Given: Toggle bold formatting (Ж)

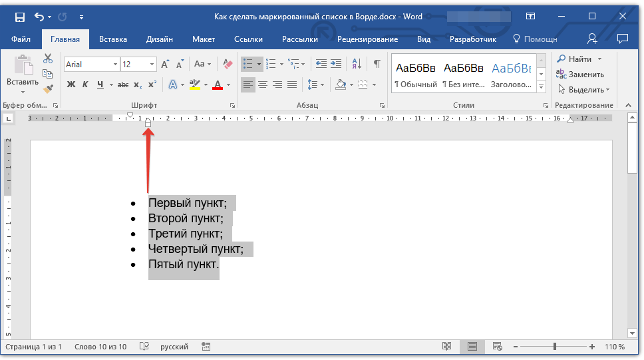Looking at the screenshot, I should tap(71, 85).
